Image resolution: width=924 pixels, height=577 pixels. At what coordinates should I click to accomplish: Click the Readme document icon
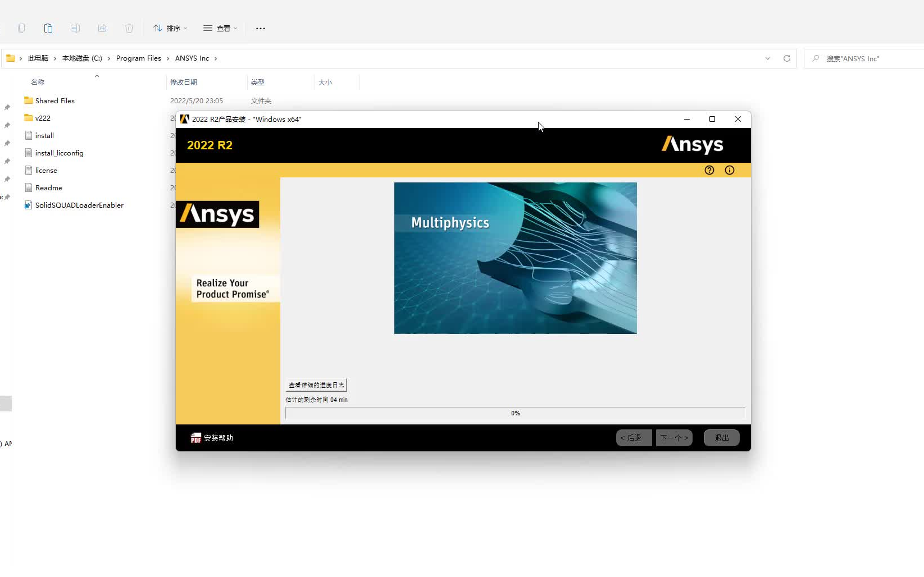(x=29, y=187)
